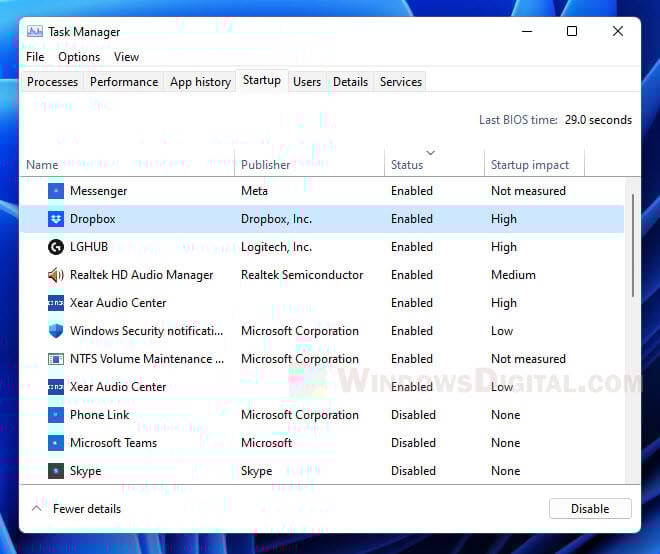Image resolution: width=660 pixels, height=554 pixels.
Task: Select the Startup tab
Action: point(262,80)
